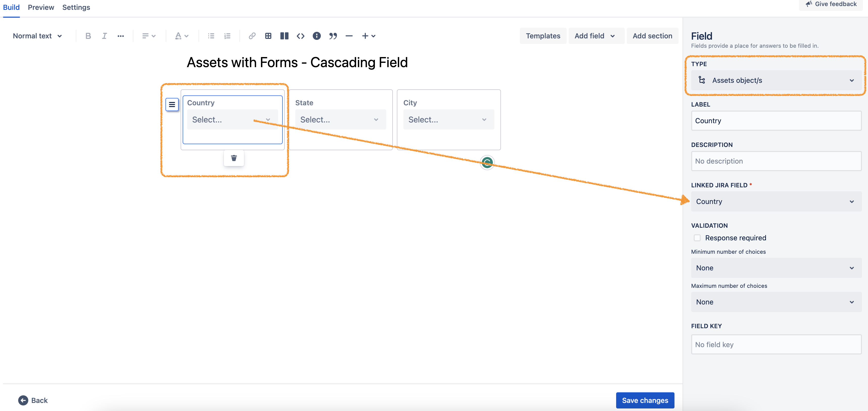Toggle bold formatting in the editor toolbar
This screenshot has height=411, width=868.
88,36
